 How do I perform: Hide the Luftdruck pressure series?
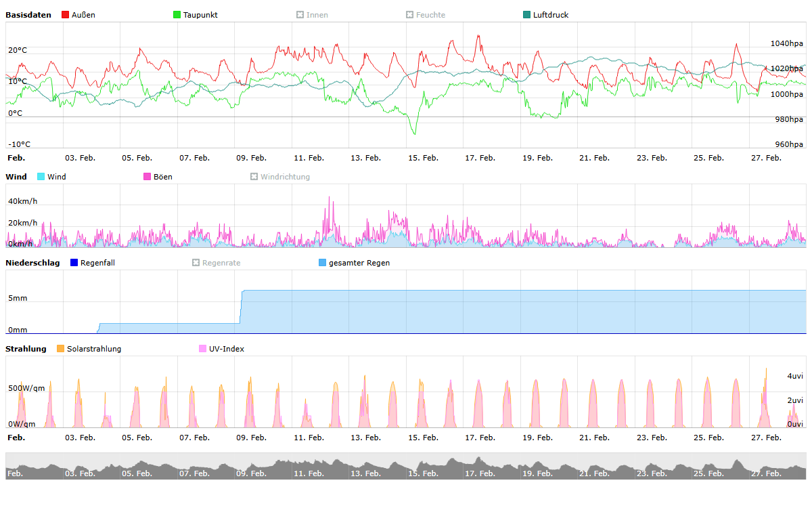pos(527,15)
